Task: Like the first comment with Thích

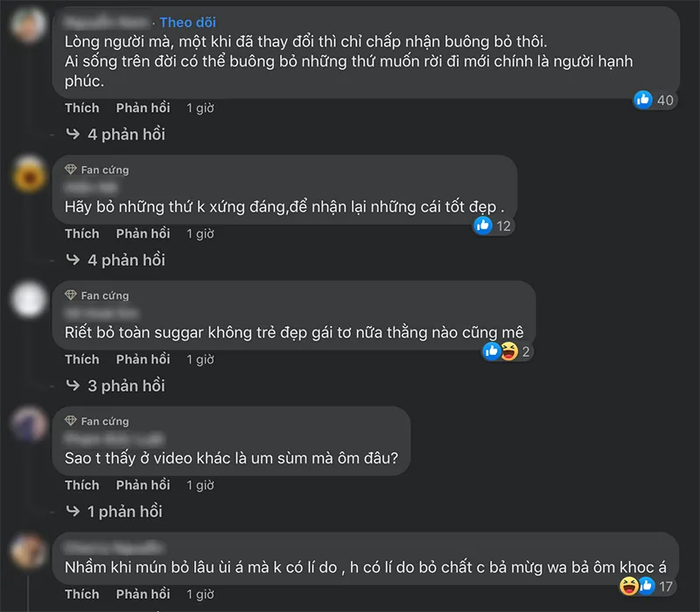Action: point(81,108)
